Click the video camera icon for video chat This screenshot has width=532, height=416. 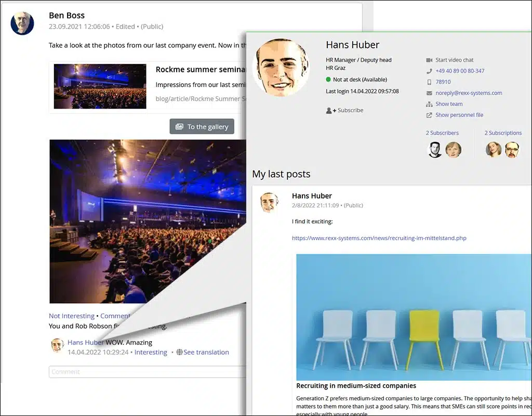point(429,60)
